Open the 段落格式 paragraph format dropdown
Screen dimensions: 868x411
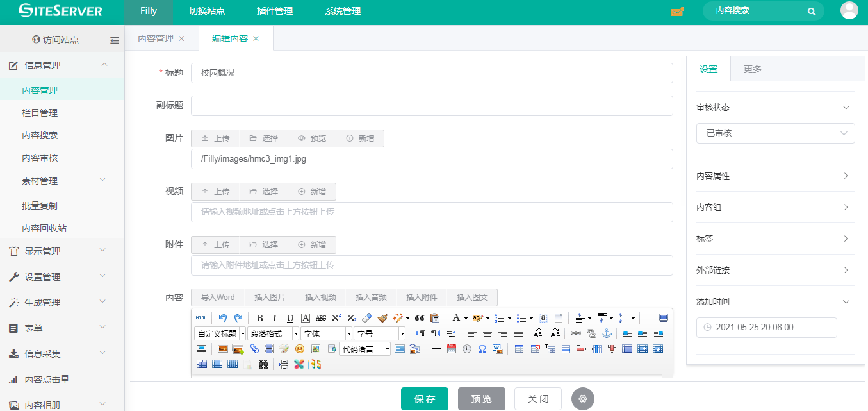(x=274, y=333)
